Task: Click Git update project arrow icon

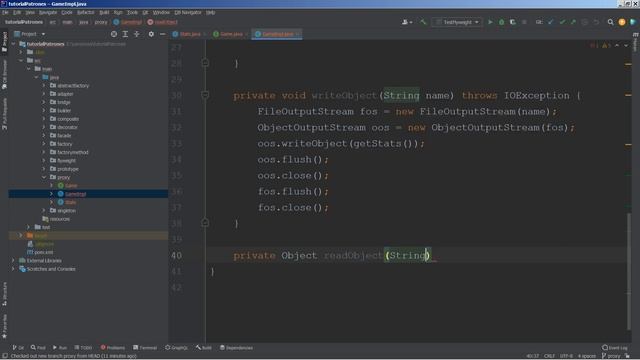Action: [551, 22]
